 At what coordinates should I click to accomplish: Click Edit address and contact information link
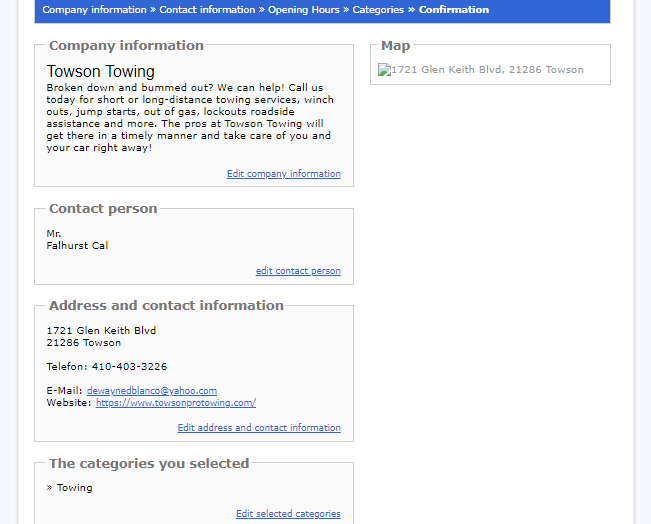(259, 428)
